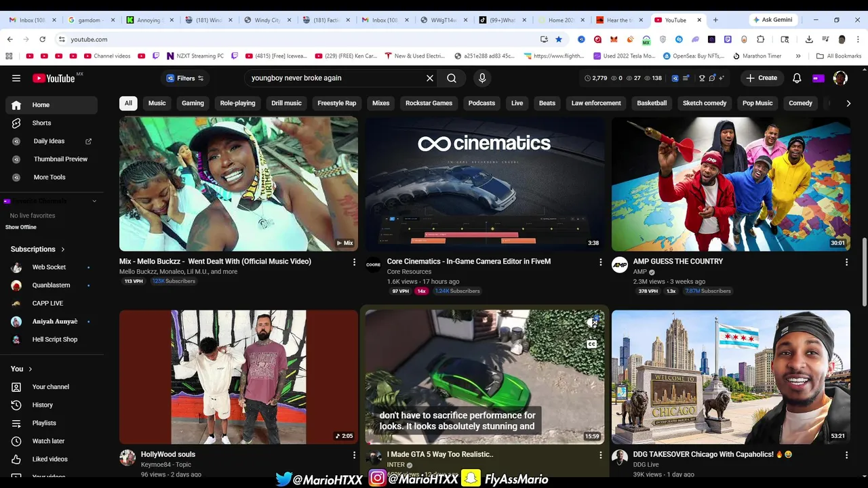
Task: Open More Tools in the sidebar
Action: coord(52,177)
